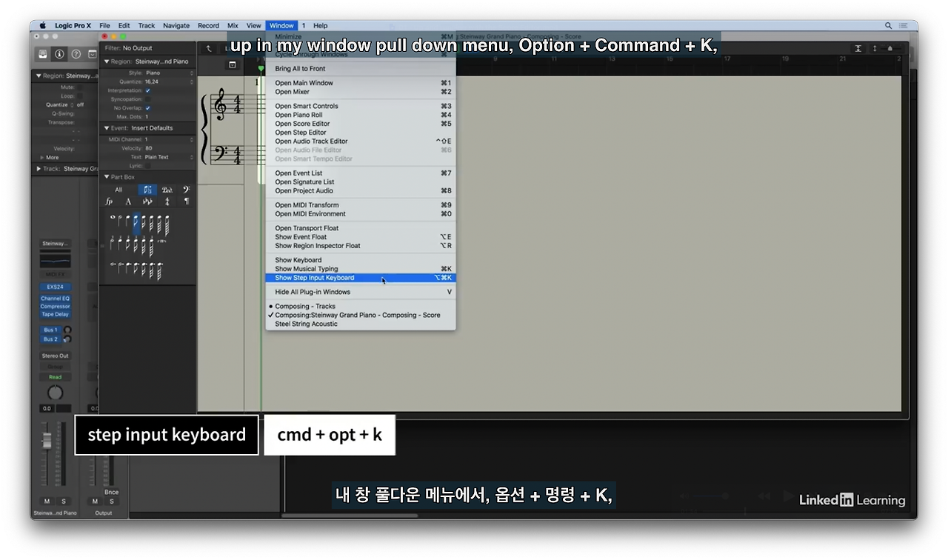Turn the Bus 1 send knob
This screenshot has height=560, width=948.
(x=67, y=330)
